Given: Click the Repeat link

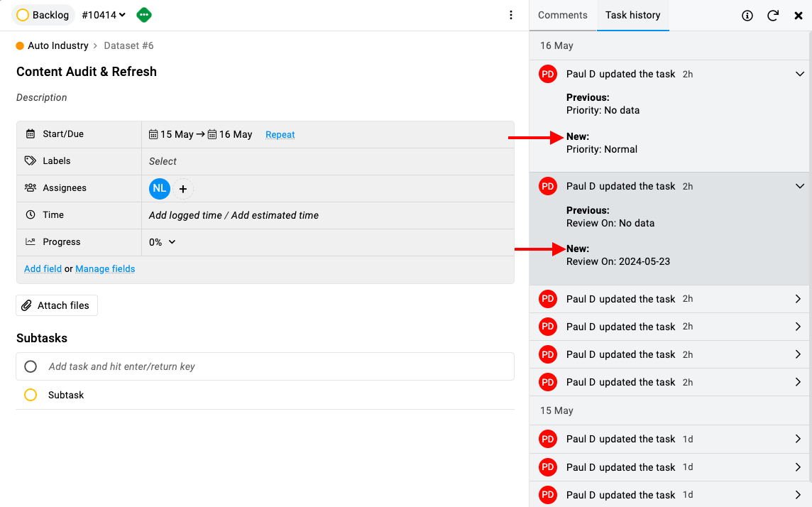Looking at the screenshot, I should pos(280,135).
